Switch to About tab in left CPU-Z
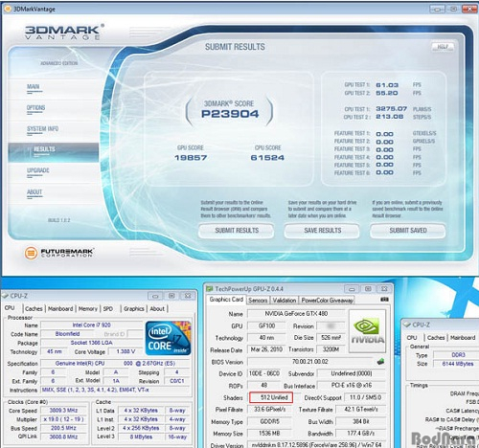479x448 pixels. tap(157, 308)
